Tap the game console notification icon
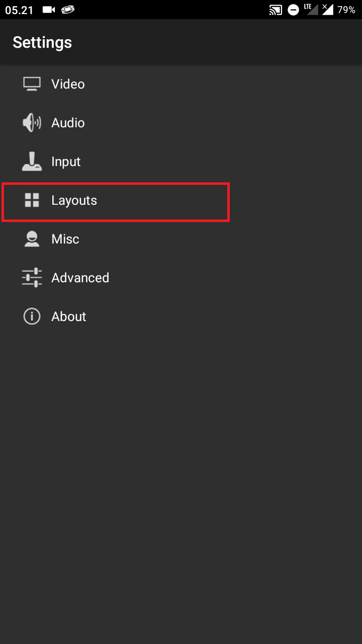The image size is (362, 644). [x=67, y=10]
